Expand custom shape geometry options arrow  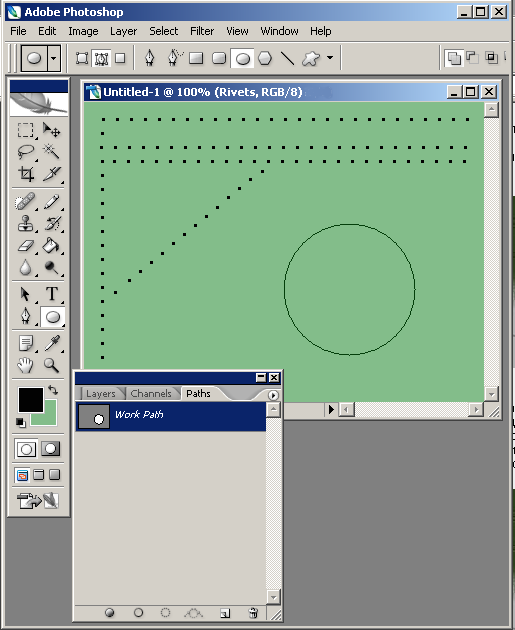(x=330, y=57)
